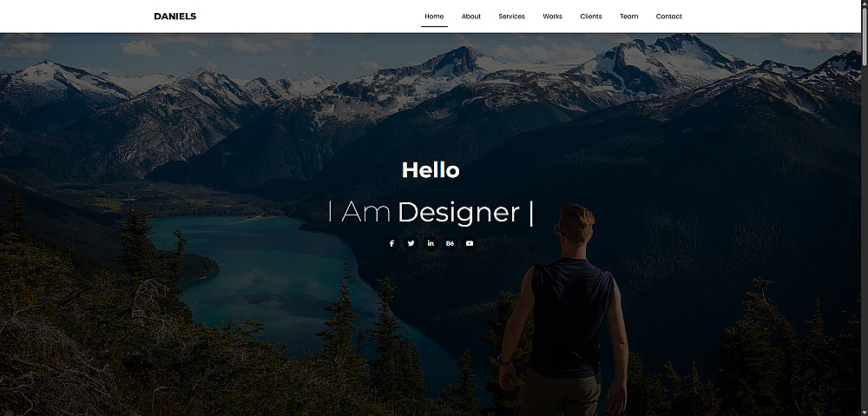The height and width of the screenshot is (416, 868).
Task: Open the LinkedIn social icon
Action: tap(431, 243)
